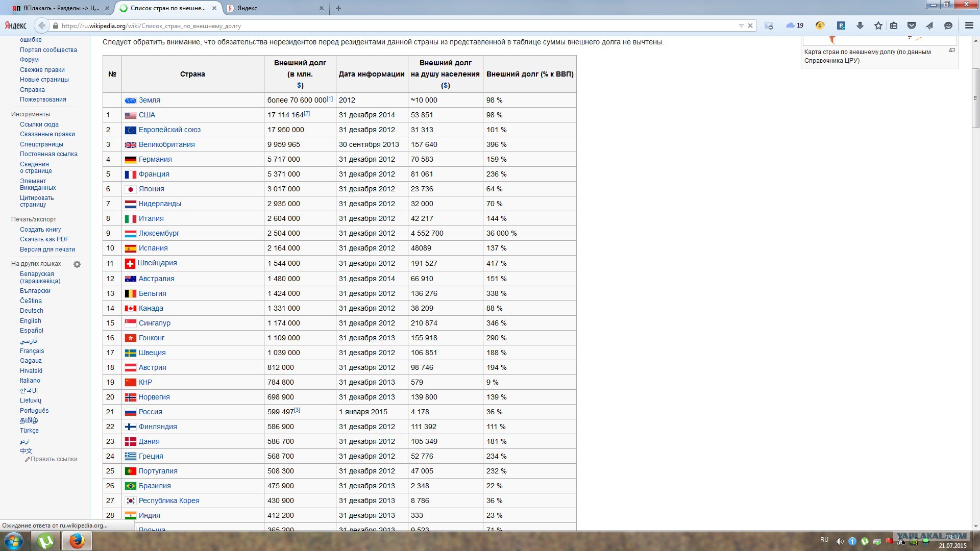Close the ЯПлакалъ tab
Screen dimensions: 980x551
point(107,8)
